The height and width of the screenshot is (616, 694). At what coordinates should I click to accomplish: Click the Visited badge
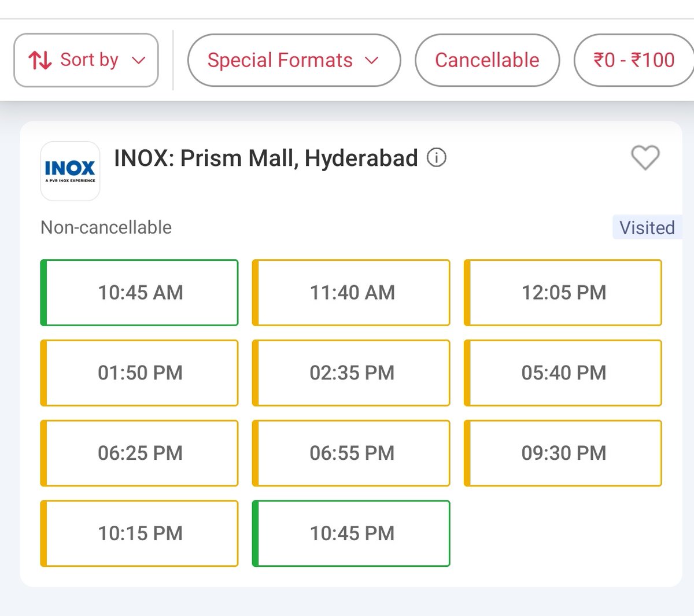point(647,227)
